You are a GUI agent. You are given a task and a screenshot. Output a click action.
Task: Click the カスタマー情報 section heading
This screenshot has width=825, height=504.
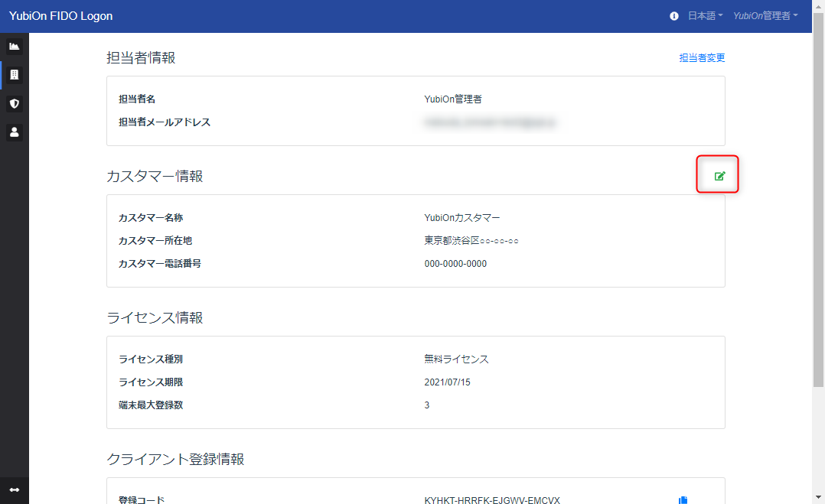point(155,176)
